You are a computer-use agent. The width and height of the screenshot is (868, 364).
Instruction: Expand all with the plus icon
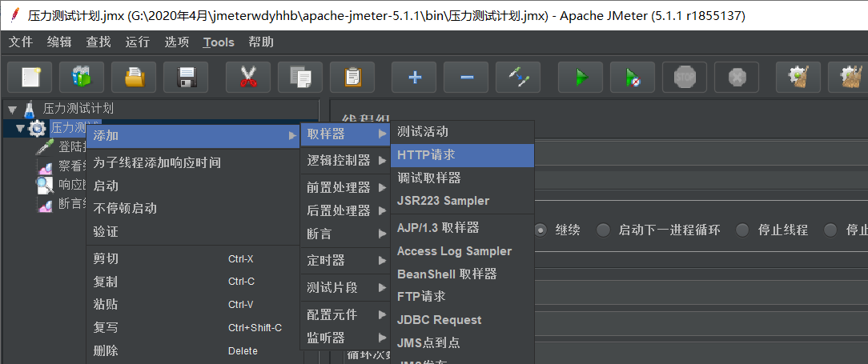tap(414, 77)
